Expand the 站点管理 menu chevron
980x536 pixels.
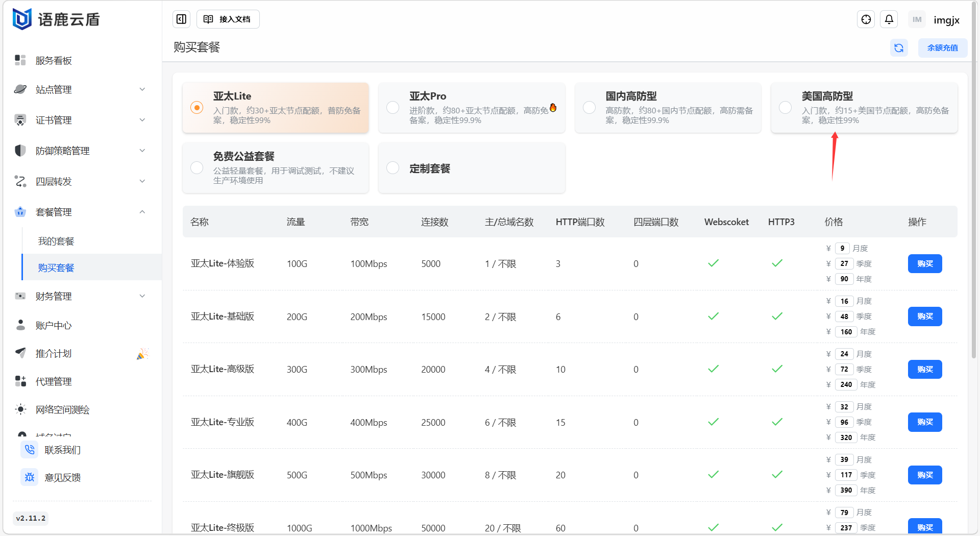(x=142, y=89)
